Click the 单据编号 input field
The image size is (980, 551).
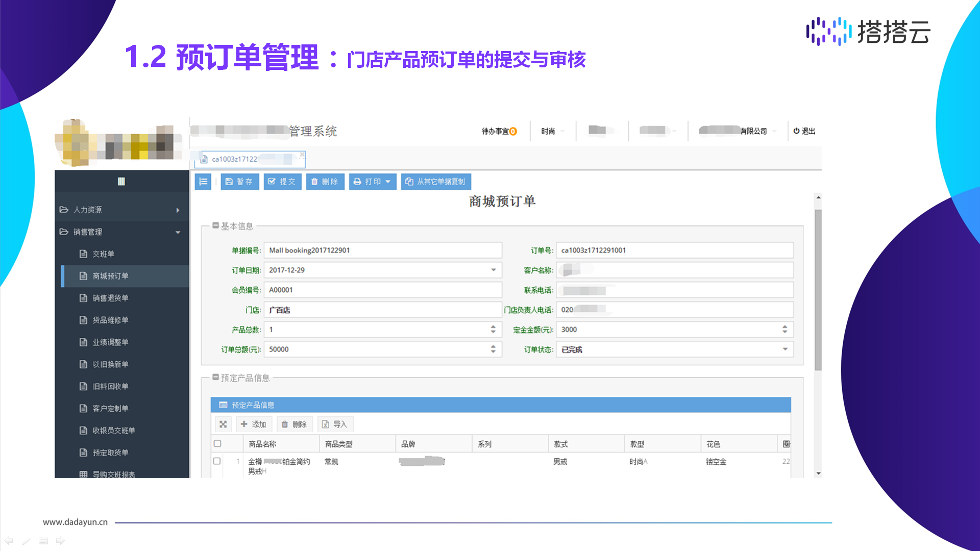coord(383,251)
